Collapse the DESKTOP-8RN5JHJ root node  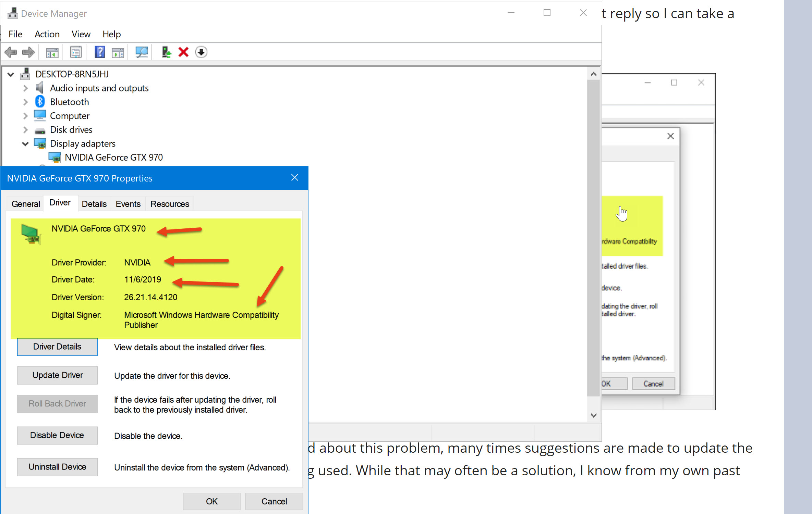click(x=11, y=74)
